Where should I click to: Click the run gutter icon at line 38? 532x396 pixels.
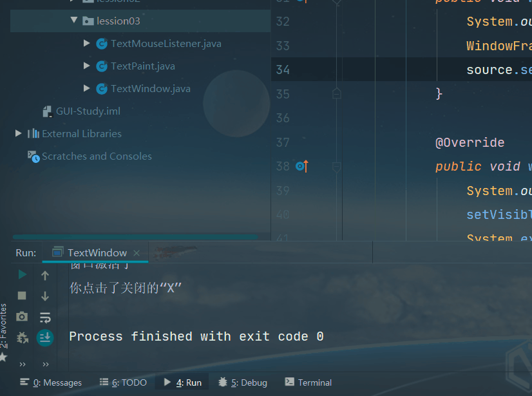[301, 166]
